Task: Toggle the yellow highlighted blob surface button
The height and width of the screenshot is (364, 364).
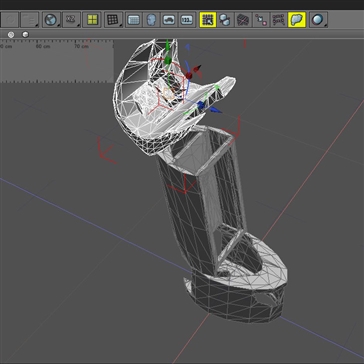Action: (297, 20)
